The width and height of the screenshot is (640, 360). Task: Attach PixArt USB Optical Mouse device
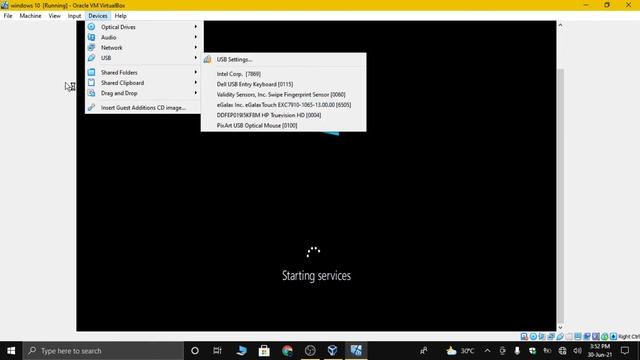click(x=283, y=126)
